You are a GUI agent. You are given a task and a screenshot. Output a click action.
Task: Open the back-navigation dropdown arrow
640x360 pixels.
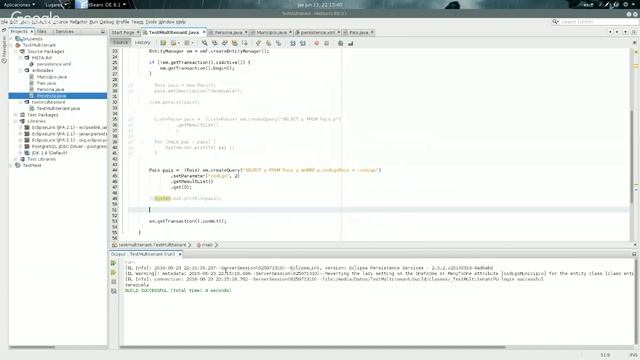(x=179, y=43)
